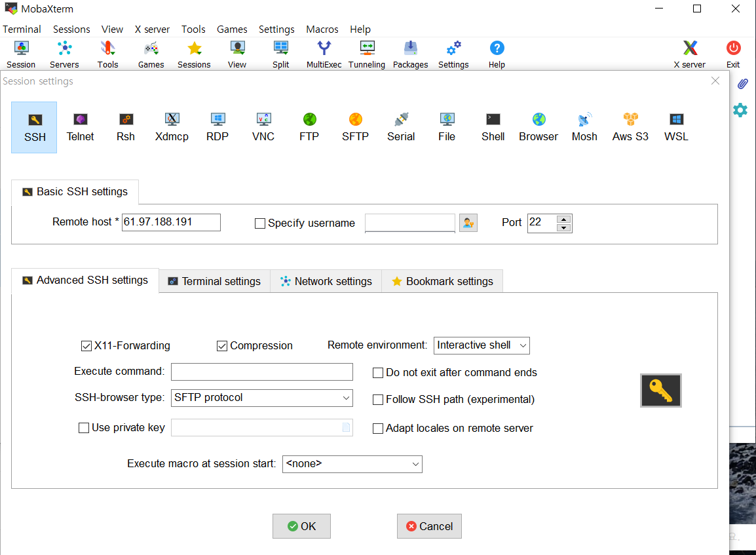The height and width of the screenshot is (555, 756).
Task: Switch to Terminal settings tab
Action: (x=214, y=281)
